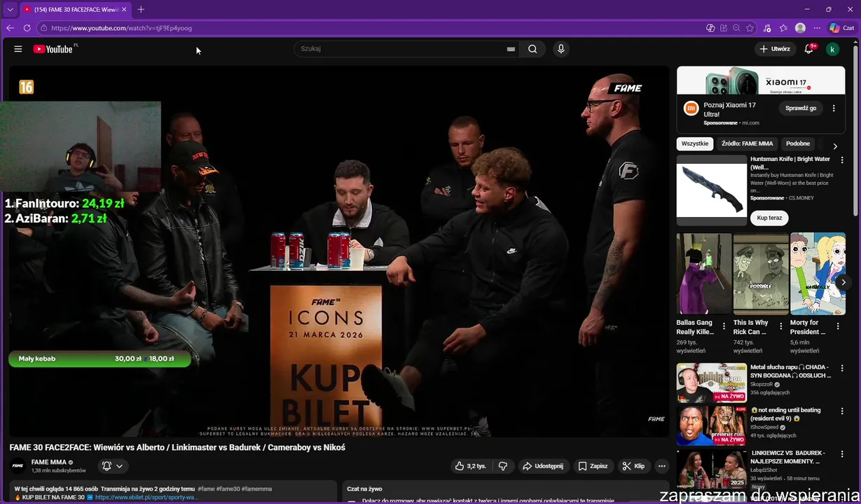Click the browser back arrow
861x504 pixels.
click(10, 28)
